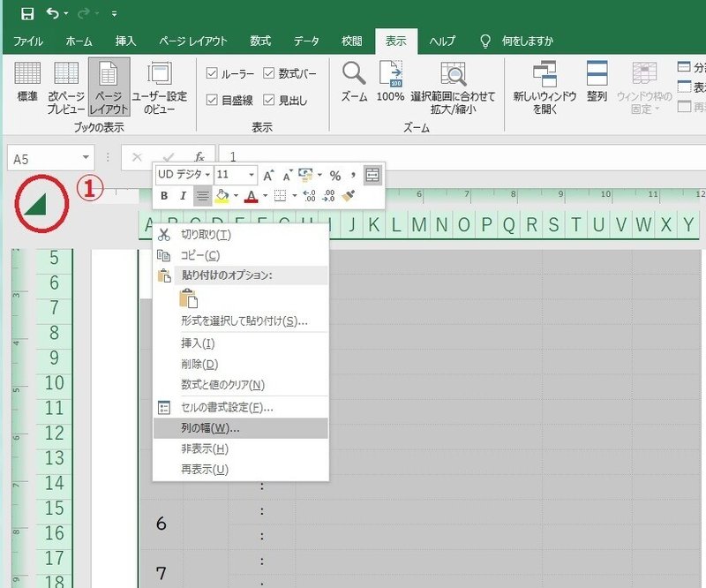Apply yellow fill color
This screenshot has width=706, height=588.
(x=222, y=196)
